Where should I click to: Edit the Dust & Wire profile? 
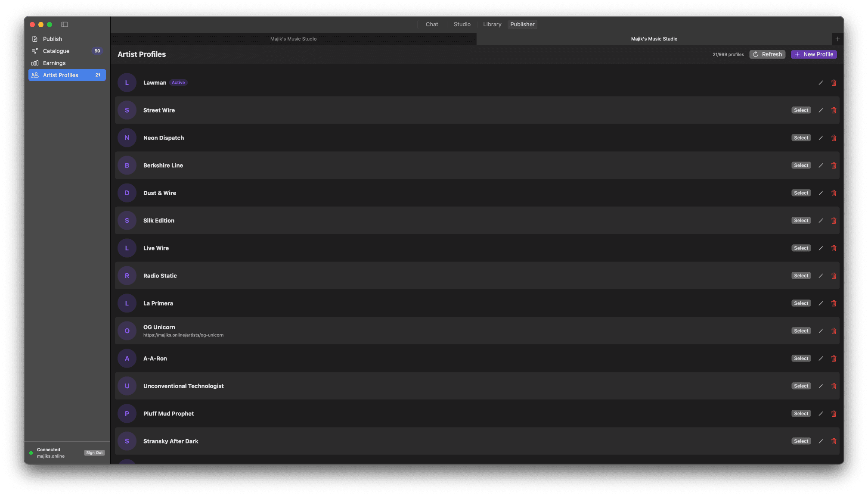(x=821, y=193)
